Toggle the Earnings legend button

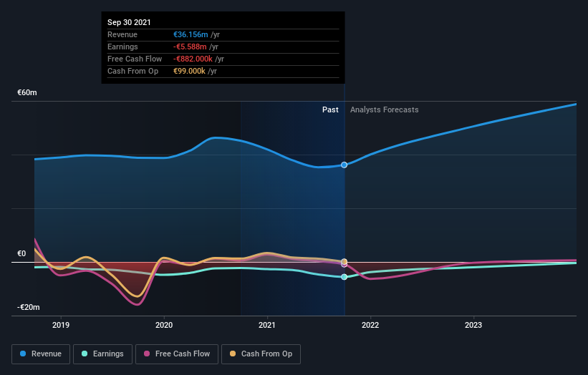102,354
